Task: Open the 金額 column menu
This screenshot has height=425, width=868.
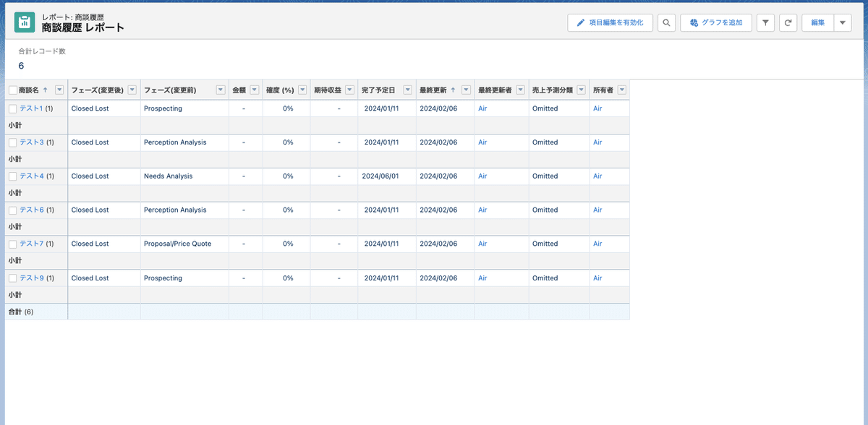Action: point(255,90)
